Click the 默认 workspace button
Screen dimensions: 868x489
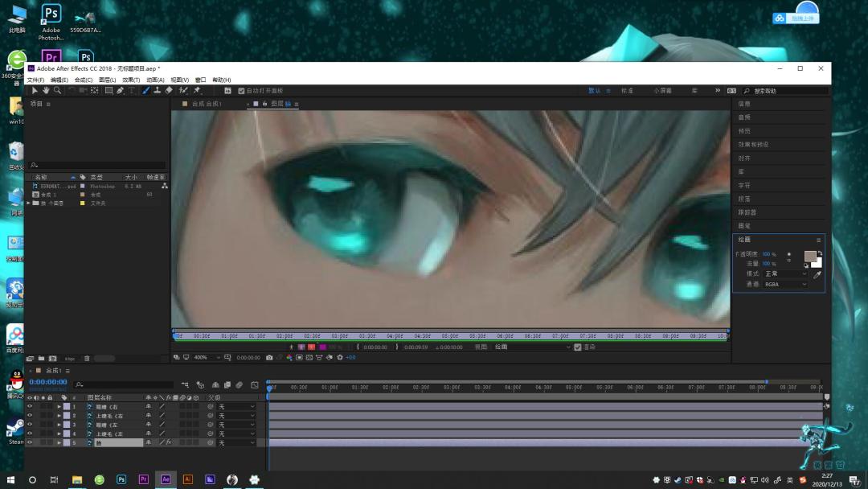point(595,91)
